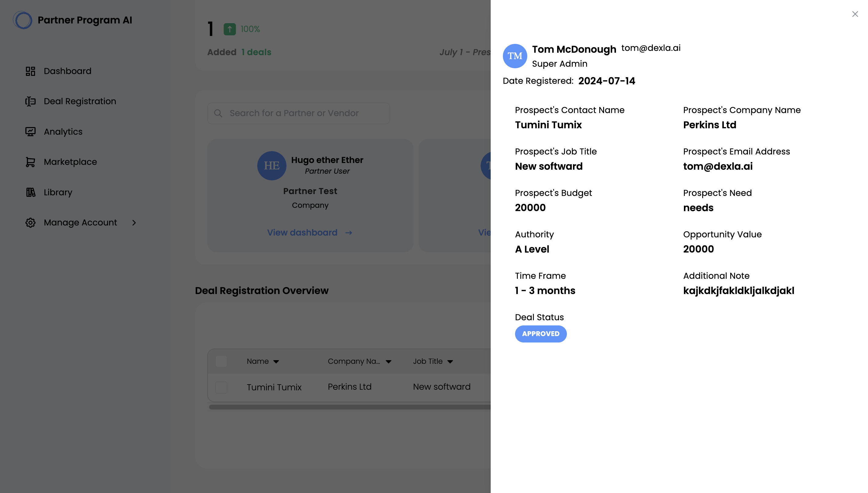Check the Tumini Tumix row checkbox
The image size is (868, 493).
221,387
